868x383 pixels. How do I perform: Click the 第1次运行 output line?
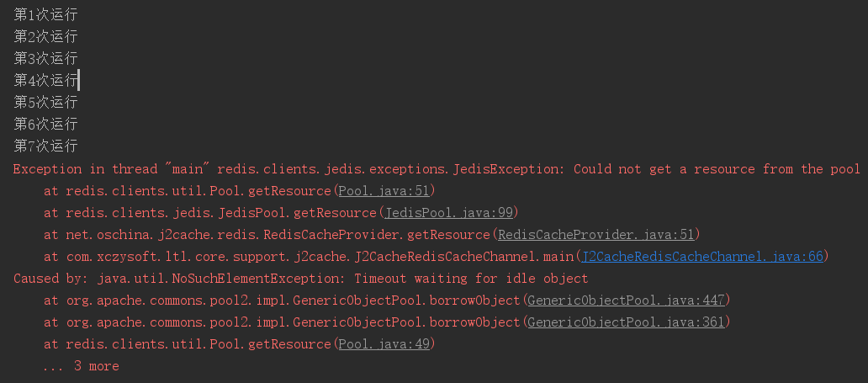(46, 15)
